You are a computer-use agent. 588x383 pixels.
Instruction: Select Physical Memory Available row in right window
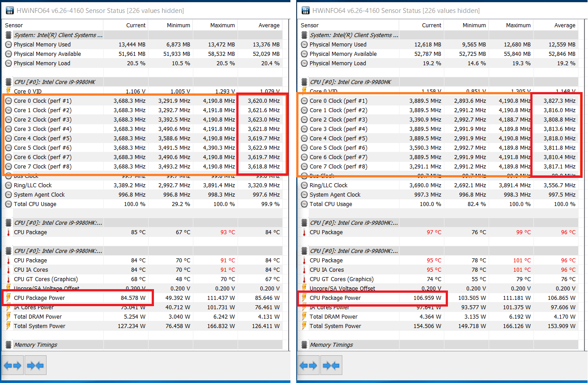coord(438,54)
